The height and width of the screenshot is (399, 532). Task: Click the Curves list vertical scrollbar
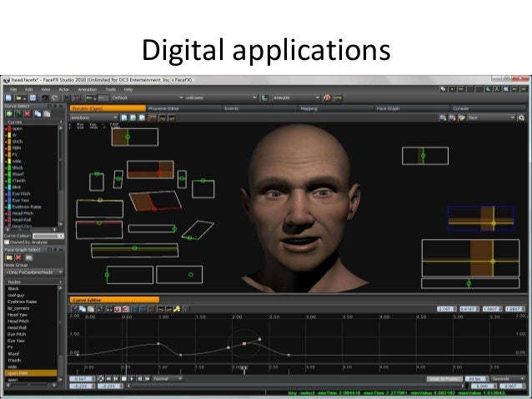click(60, 176)
